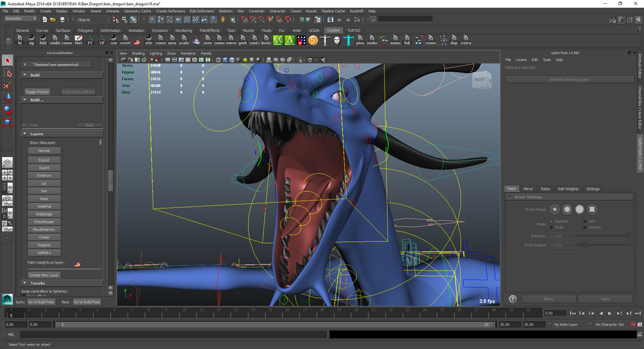Screen dimensions: 644x349
Task: Adjust the Brush Radius slider handle
Action: (x=584, y=244)
